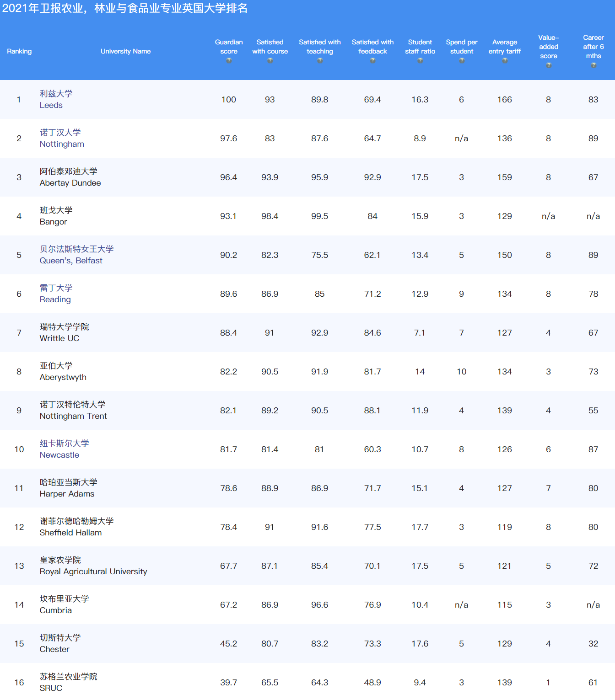Select Nottingham Trent's entry tariff 139

coord(505,411)
